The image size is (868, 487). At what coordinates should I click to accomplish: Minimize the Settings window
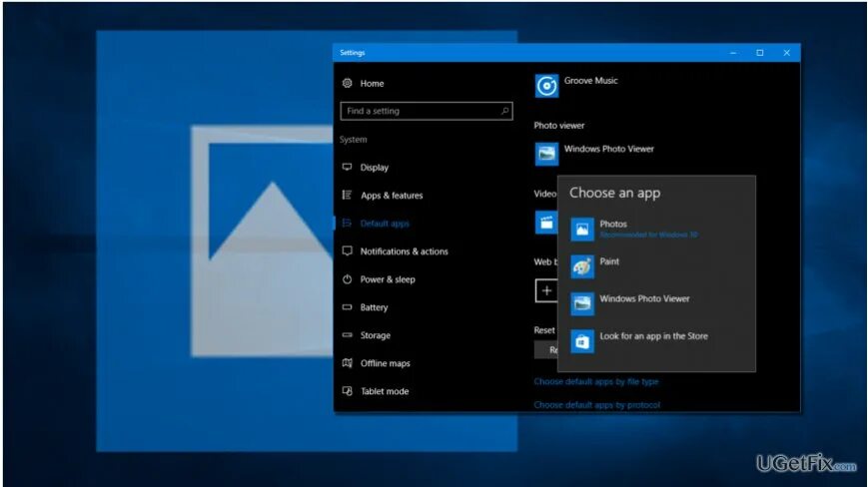733,53
